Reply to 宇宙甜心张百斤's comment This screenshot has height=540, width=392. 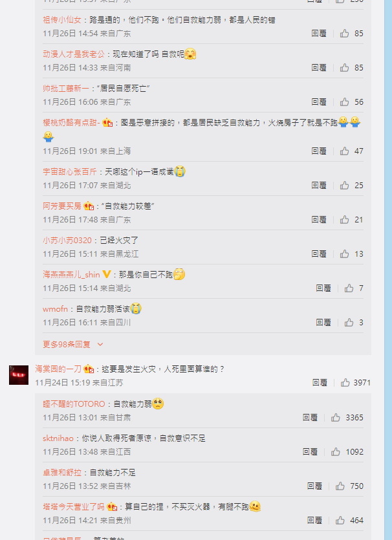click(319, 185)
